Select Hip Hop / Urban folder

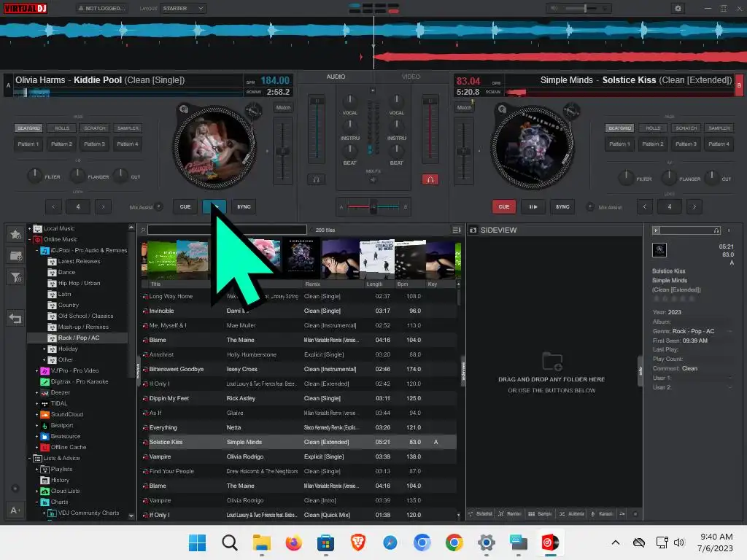pyautogui.click(x=79, y=284)
